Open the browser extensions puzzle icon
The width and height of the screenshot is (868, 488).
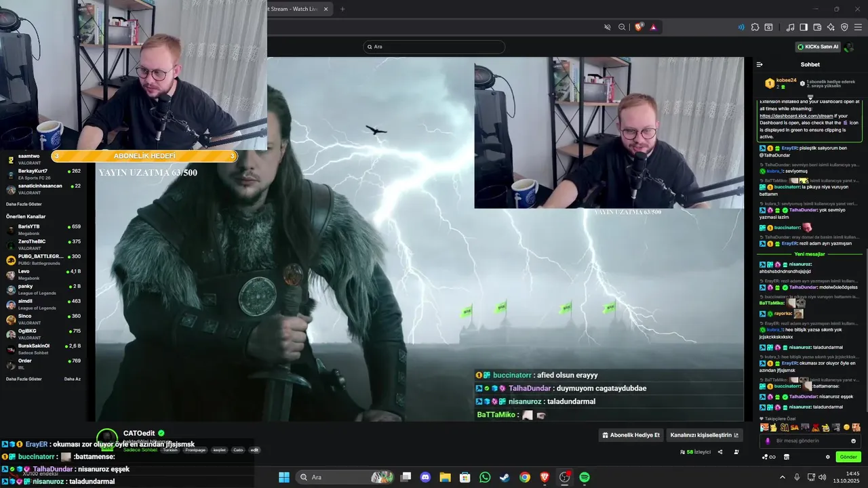[x=755, y=27]
